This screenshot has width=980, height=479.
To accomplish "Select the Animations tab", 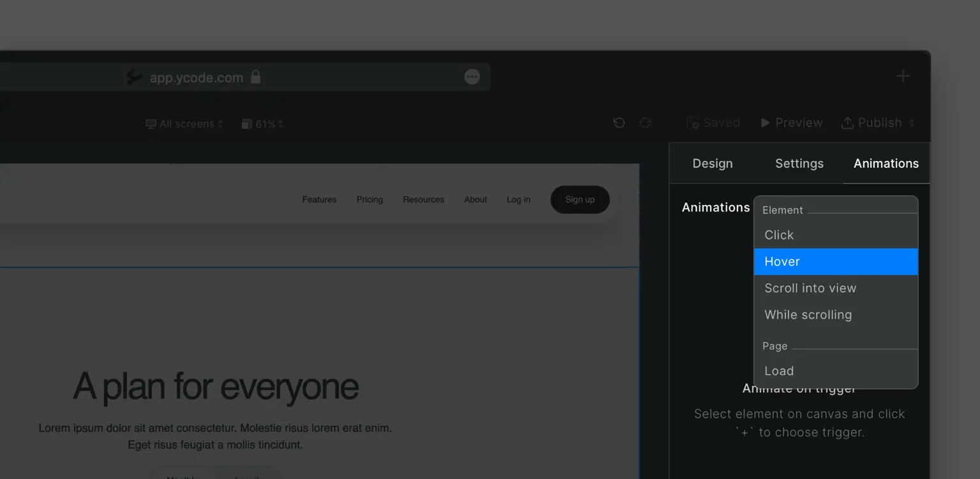I will [x=886, y=163].
